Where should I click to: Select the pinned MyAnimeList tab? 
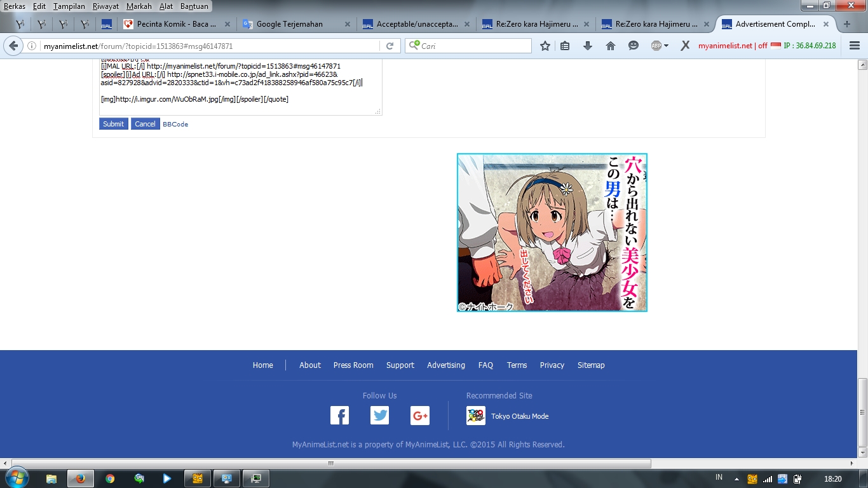pyautogui.click(x=106, y=24)
